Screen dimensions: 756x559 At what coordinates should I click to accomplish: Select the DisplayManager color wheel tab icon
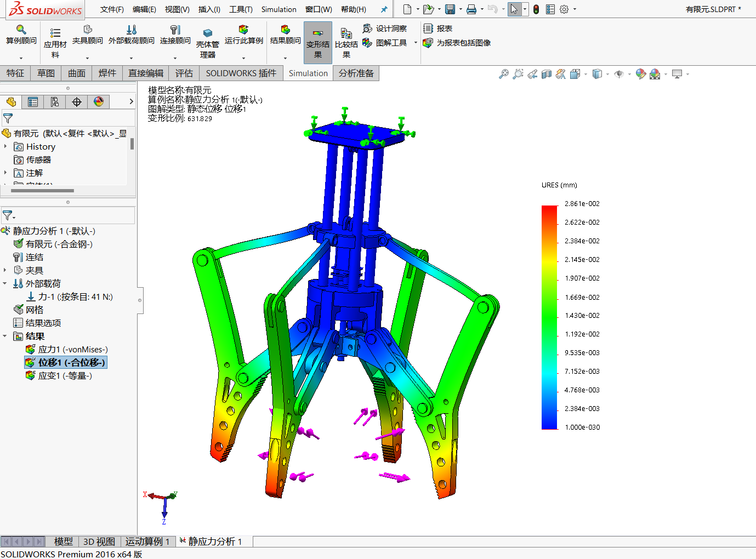click(99, 101)
